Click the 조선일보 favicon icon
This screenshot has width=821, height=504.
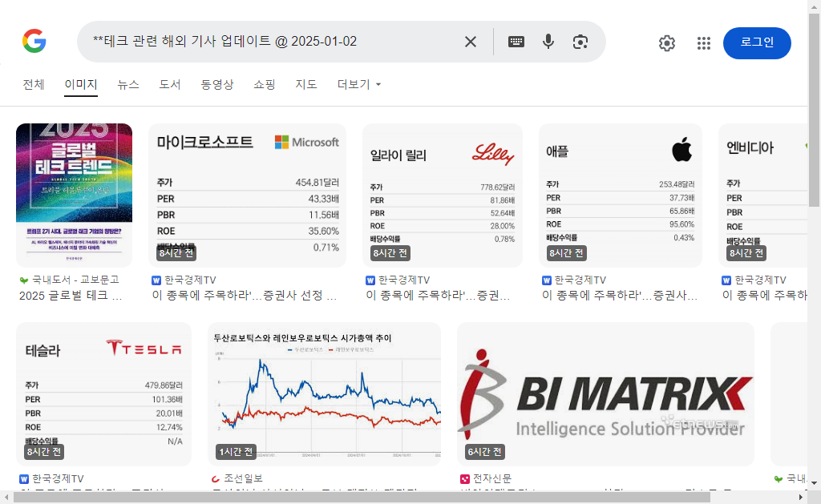click(x=215, y=479)
